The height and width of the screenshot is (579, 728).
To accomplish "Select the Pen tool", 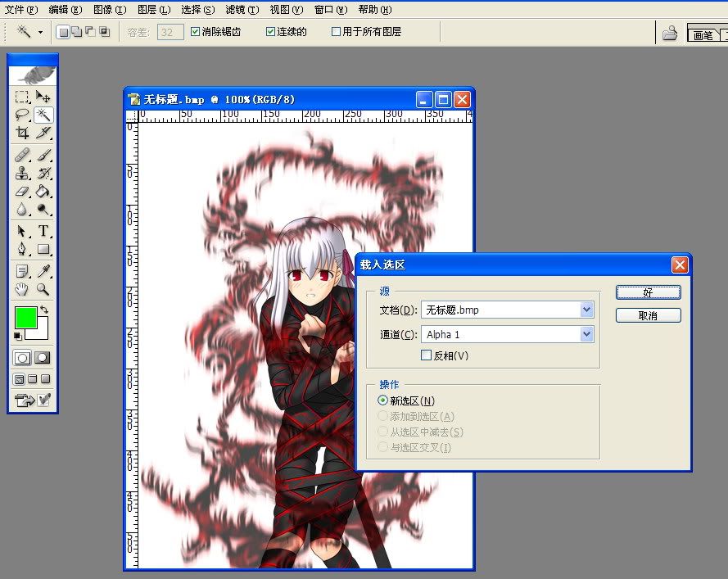I will coord(22,249).
